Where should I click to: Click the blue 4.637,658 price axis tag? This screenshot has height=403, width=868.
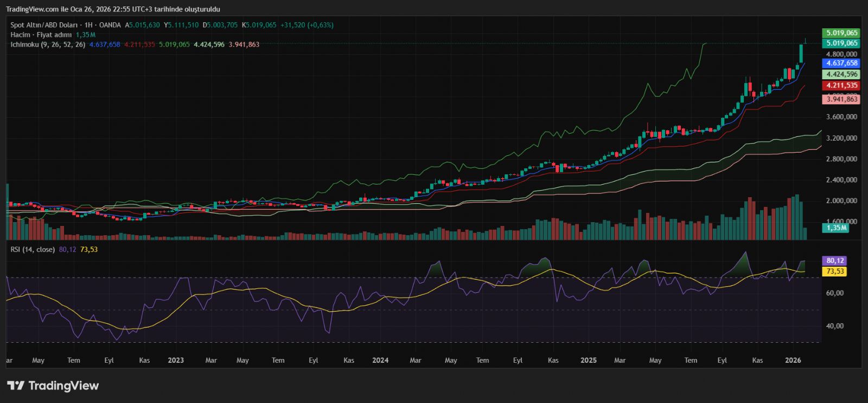tap(841, 64)
